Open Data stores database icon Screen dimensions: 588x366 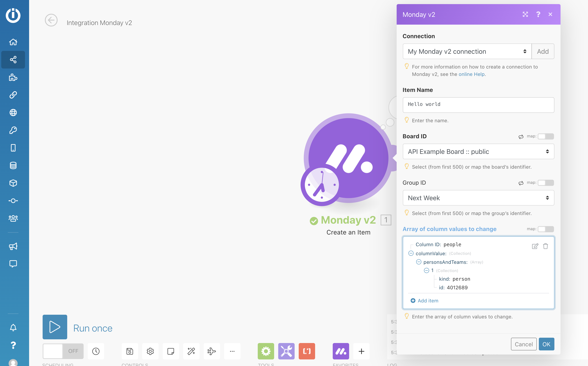point(13,166)
